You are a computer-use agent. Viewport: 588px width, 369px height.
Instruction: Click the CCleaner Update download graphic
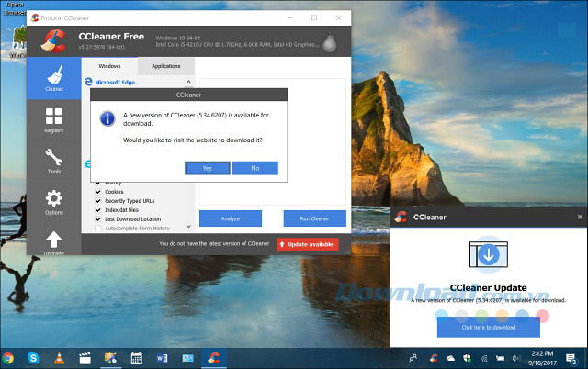point(488,254)
